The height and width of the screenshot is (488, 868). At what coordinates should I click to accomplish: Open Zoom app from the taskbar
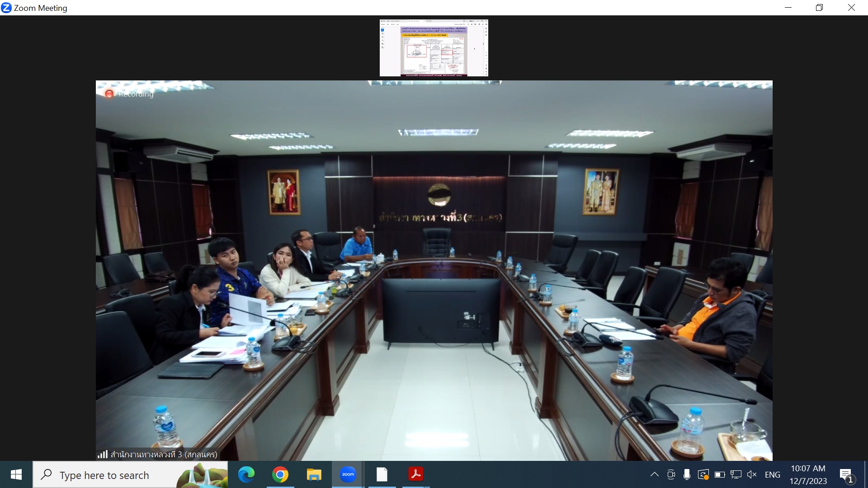coord(348,474)
